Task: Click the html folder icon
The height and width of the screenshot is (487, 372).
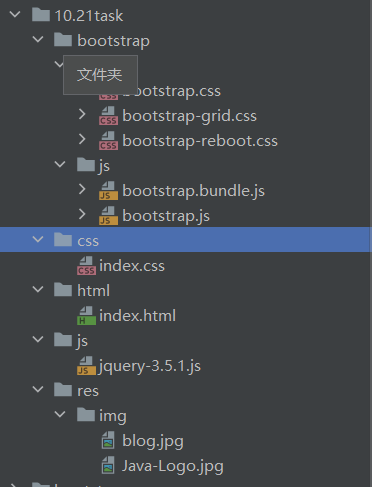Action: (x=63, y=290)
